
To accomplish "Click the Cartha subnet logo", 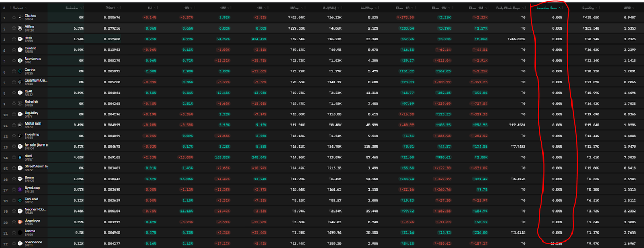I will [x=20, y=71].
